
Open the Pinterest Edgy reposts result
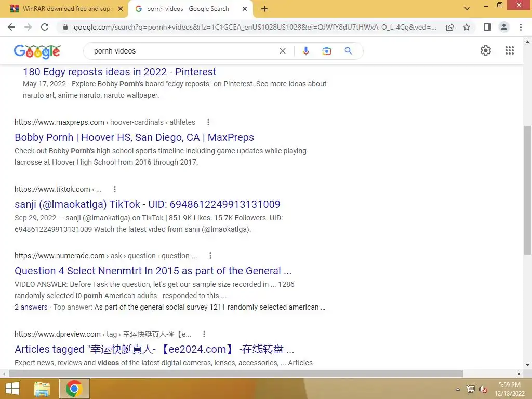[119, 72]
